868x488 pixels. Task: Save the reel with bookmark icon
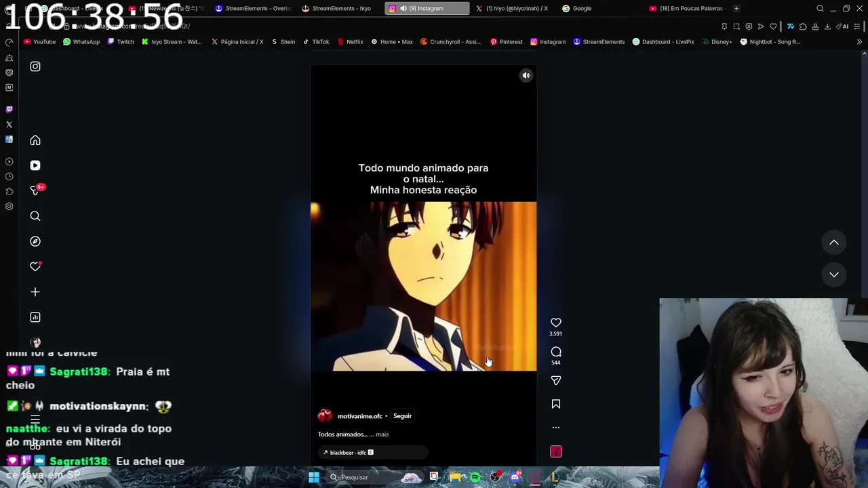pos(556,404)
